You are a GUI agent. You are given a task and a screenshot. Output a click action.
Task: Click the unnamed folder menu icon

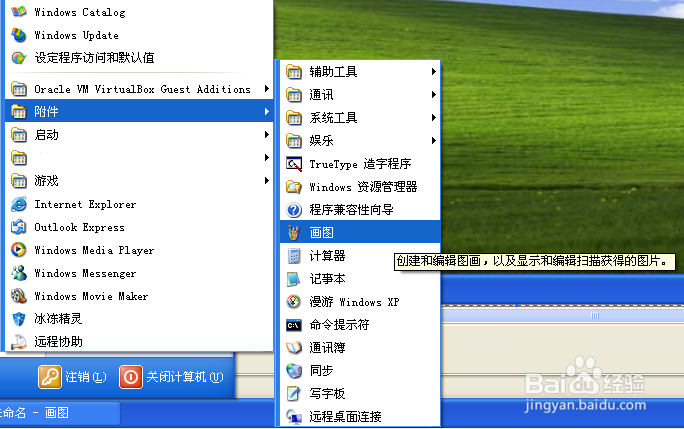[x=19, y=158]
